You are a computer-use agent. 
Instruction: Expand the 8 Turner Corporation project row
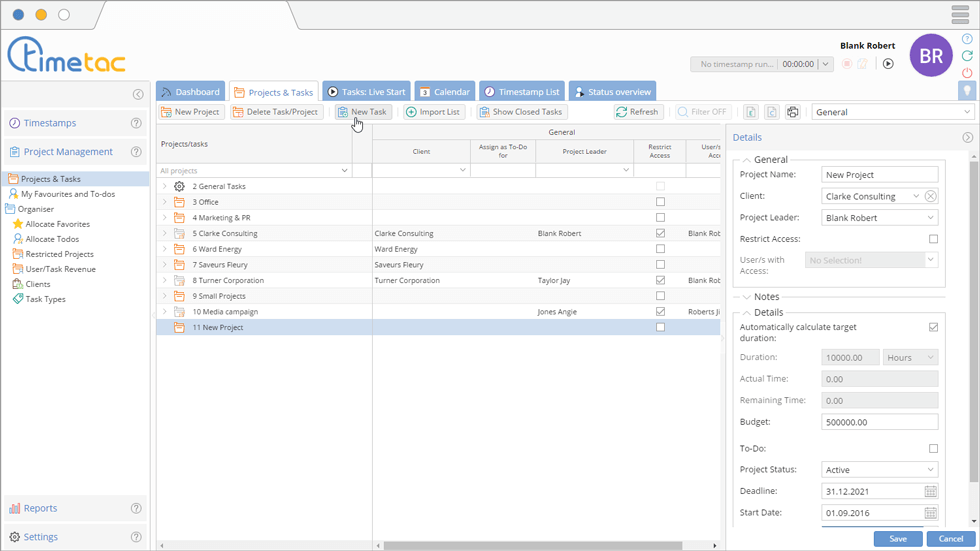[x=164, y=280]
